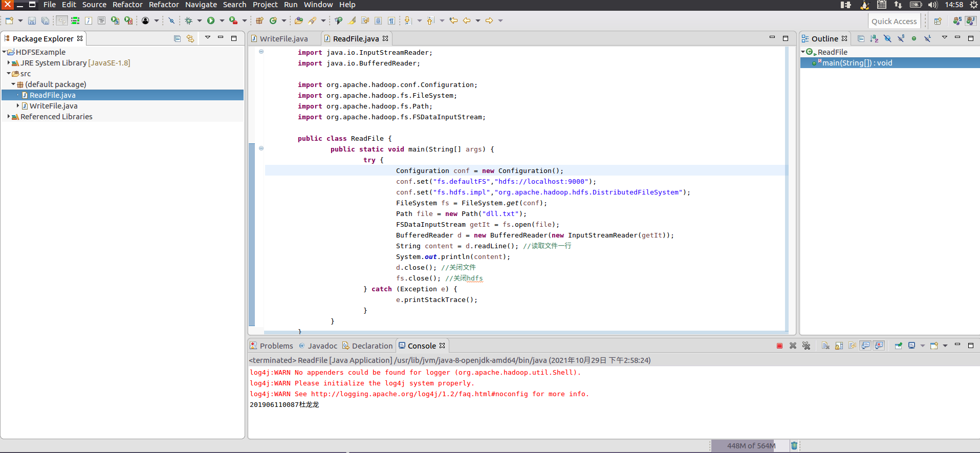Click into the Quick Access search field

tap(894, 21)
